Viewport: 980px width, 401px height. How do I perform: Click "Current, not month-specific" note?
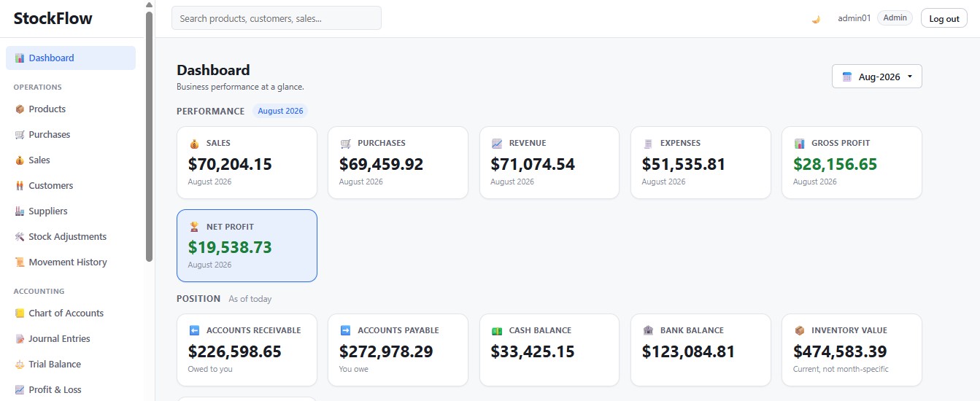tap(841, 369)
